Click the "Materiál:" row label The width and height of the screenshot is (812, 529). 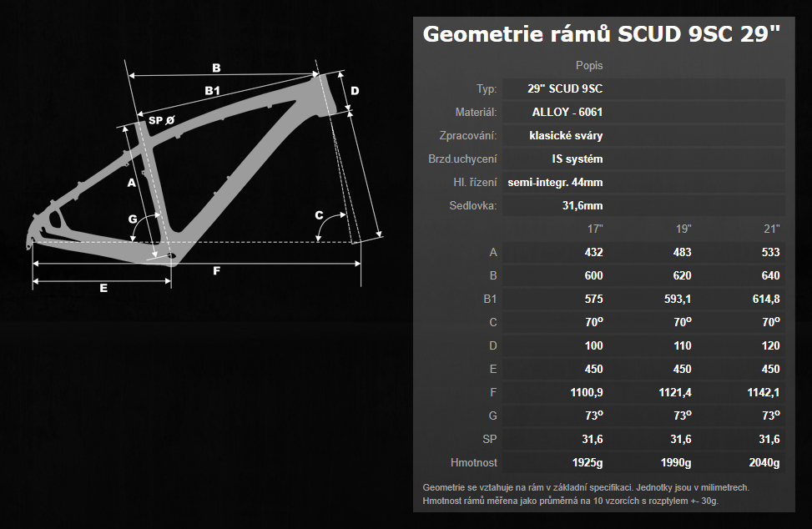(x=476, y=113)
